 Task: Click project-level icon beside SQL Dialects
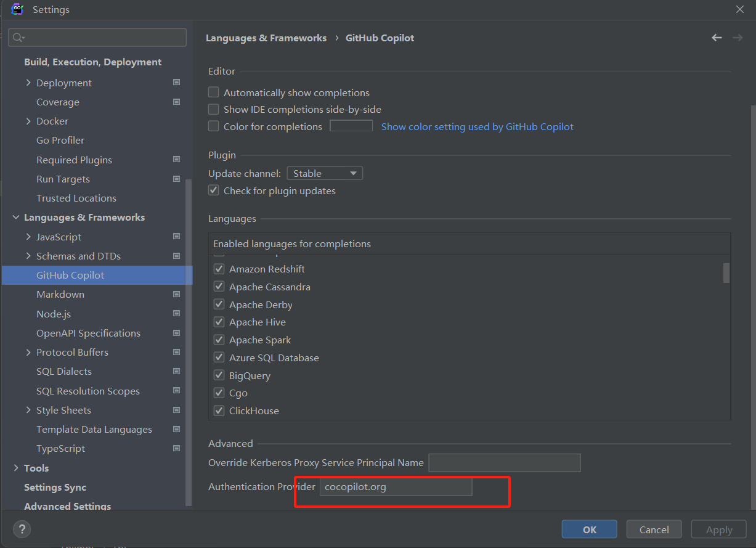(x=177, y=371)
